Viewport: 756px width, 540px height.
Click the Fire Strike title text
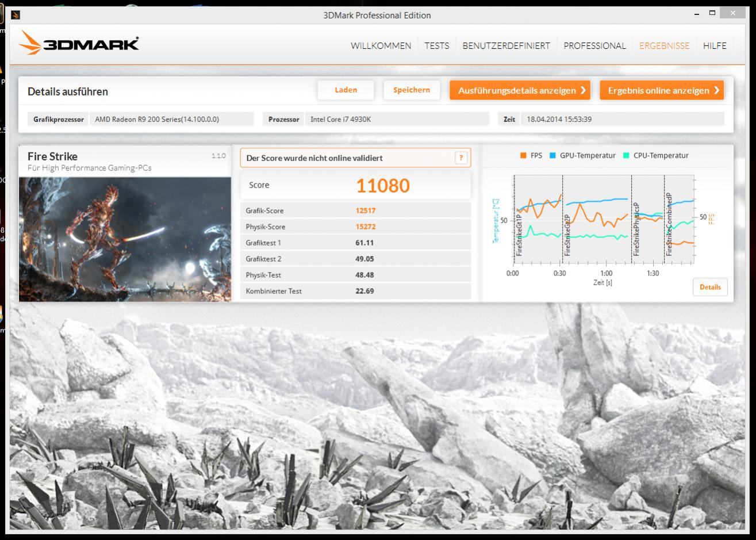52,156
